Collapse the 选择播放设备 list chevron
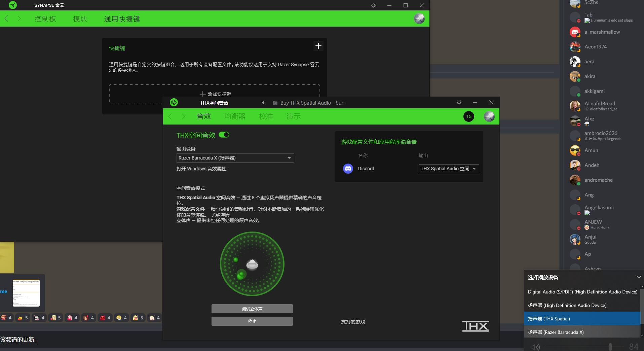This screenshot has width=644, height=351. pos(638,277)
